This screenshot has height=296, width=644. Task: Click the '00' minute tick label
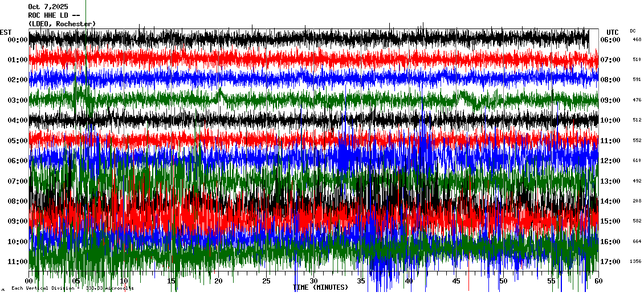tap(28, 281)
